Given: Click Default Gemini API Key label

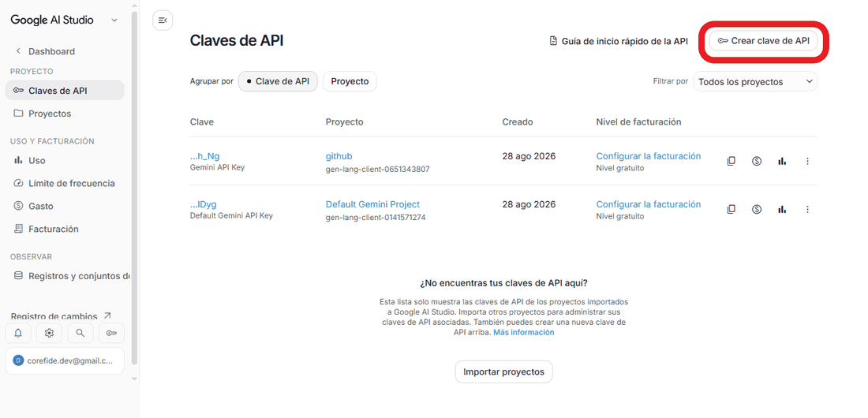Looking at the screenshot, I should (x=231, y=215).
